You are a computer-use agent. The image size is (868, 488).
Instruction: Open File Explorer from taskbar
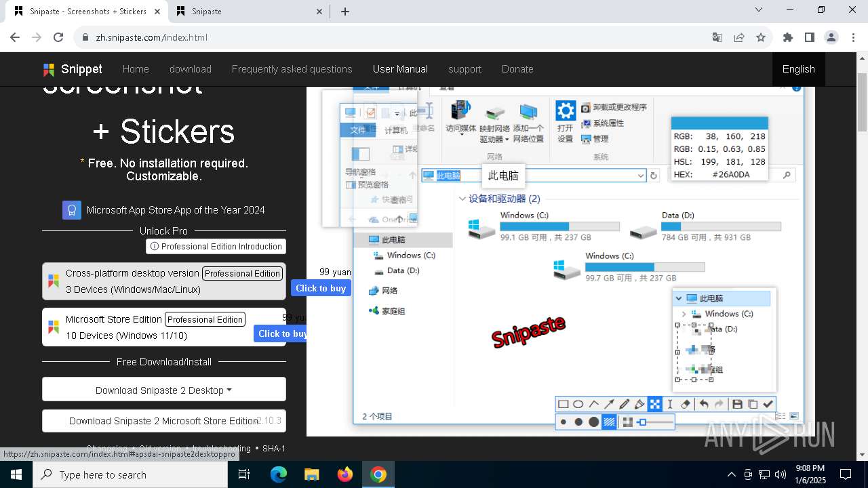[312, 474]
